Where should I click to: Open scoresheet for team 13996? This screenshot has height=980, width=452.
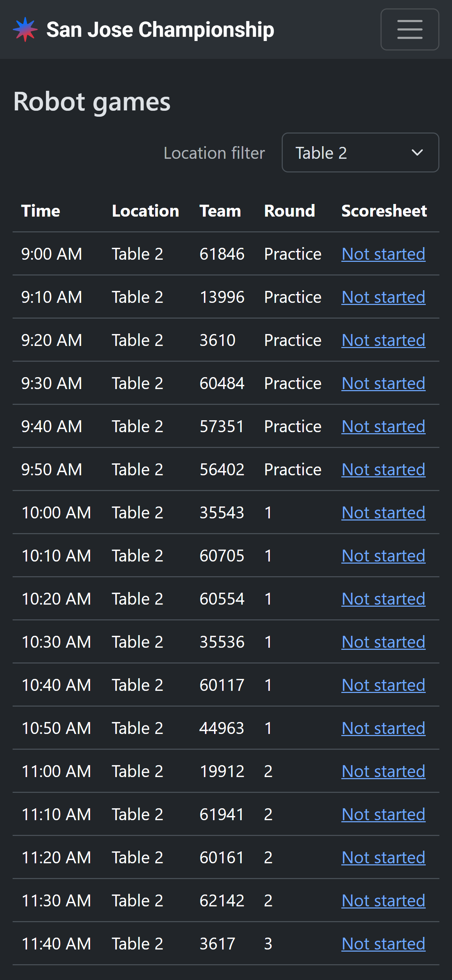point(383,297)
